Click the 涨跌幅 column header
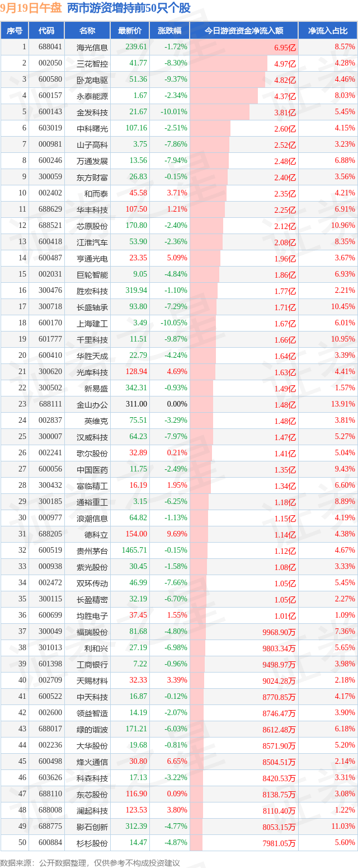Viewport: 358px width, 868px height. [x=169, y=31]
